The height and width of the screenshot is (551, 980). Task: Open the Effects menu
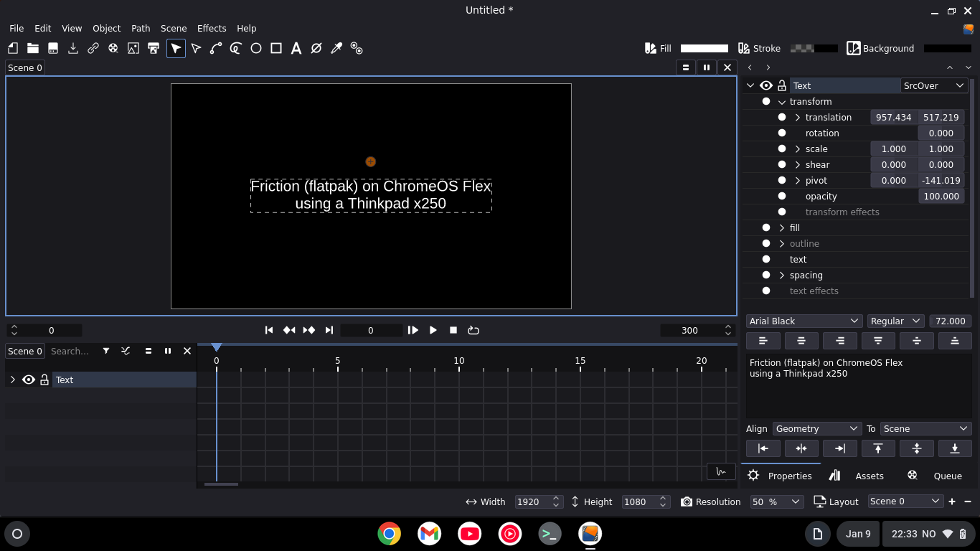coord(212,28)
